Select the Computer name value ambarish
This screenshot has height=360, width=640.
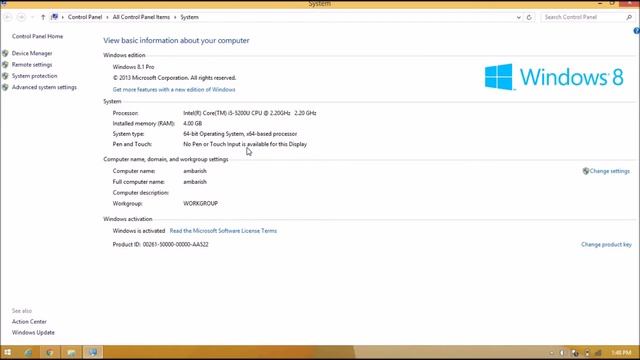195,171
